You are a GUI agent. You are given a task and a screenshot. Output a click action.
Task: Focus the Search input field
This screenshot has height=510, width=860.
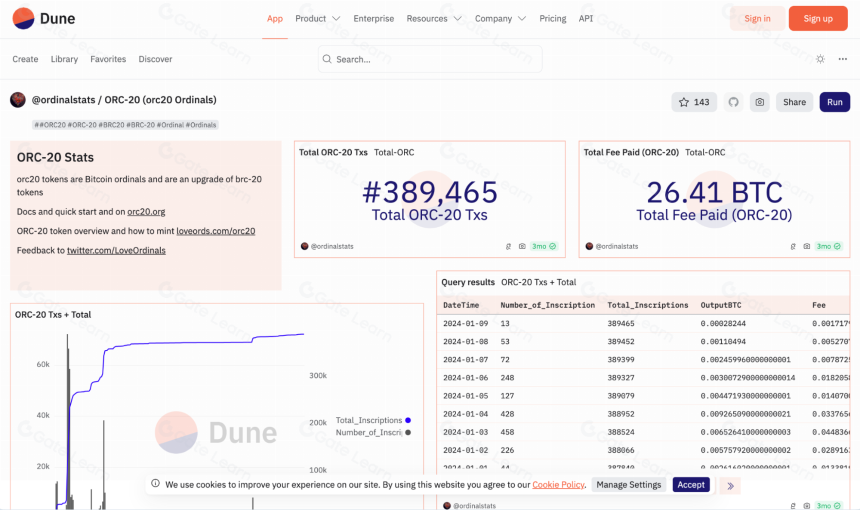(x=430, y=59)
